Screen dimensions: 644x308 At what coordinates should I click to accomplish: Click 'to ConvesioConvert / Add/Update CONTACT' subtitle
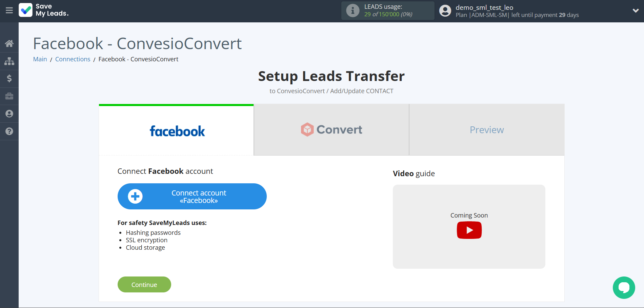click(x=331, y=91)
